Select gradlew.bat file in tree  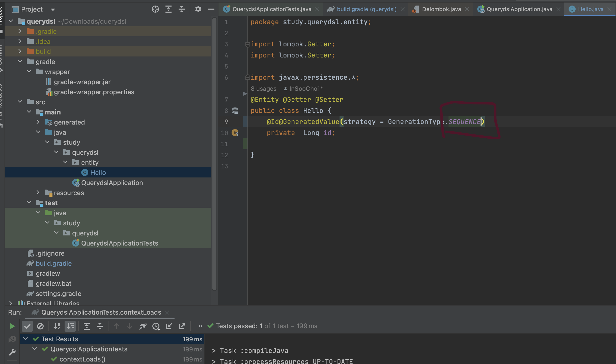tap(53, 284)
